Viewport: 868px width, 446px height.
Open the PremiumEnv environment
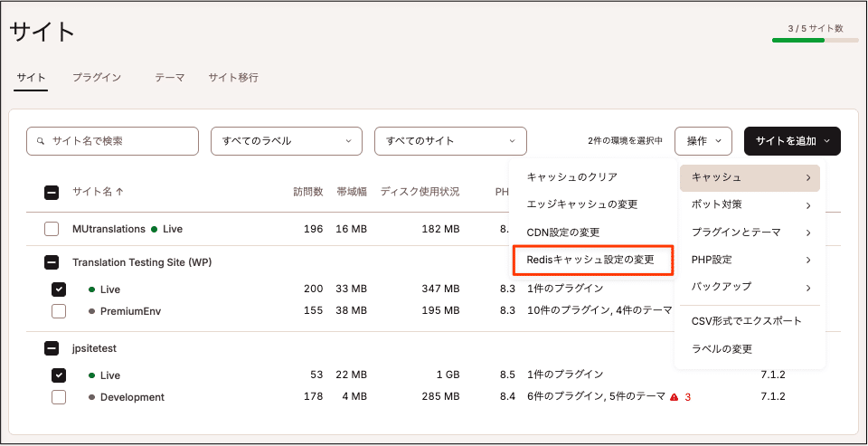pyautogui.click(x=130, y=311)
